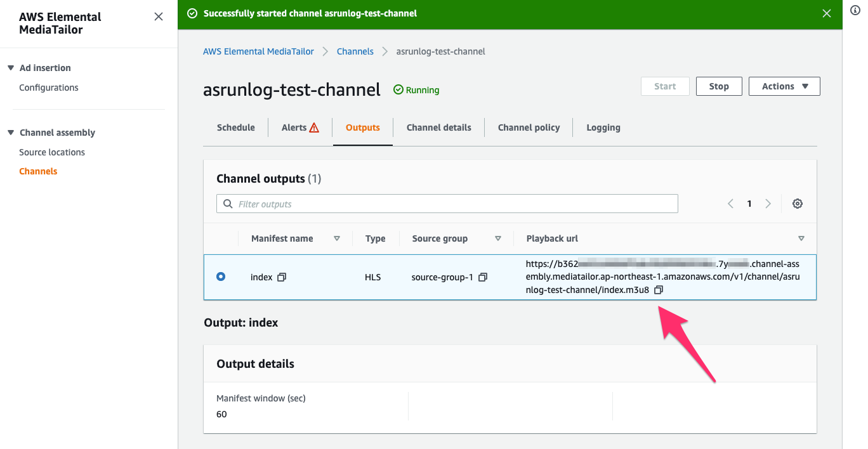Screen dimensions: 868x449
Task: Copy the playback URL to clipboard
Action: coord(659,290)
